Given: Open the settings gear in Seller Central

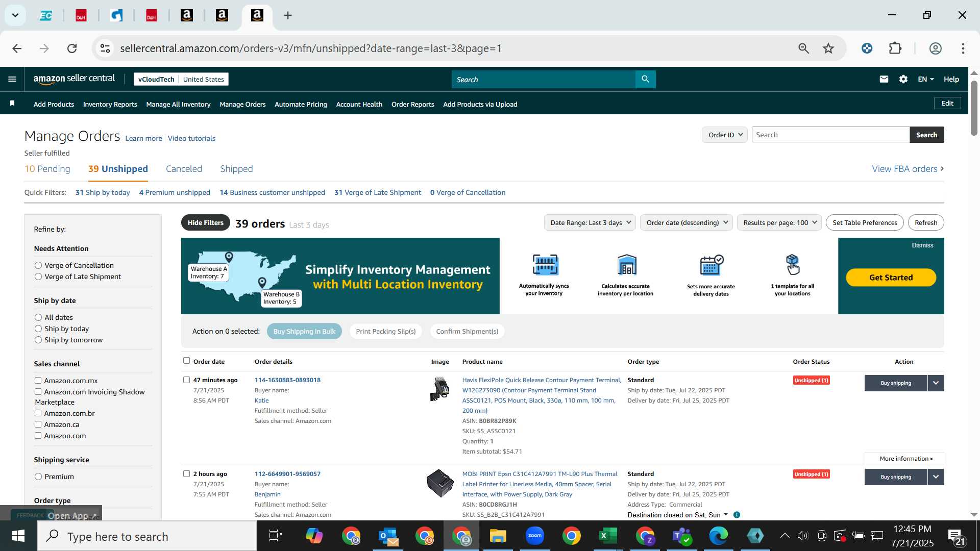Looking at the screenshot, I should coord(903,79).
